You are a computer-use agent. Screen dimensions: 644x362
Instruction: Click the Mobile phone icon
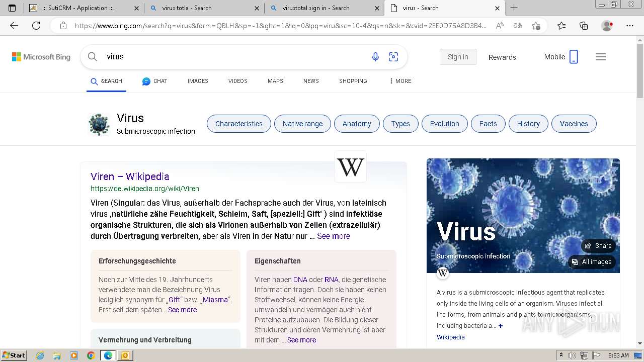[x=574, y=57]
